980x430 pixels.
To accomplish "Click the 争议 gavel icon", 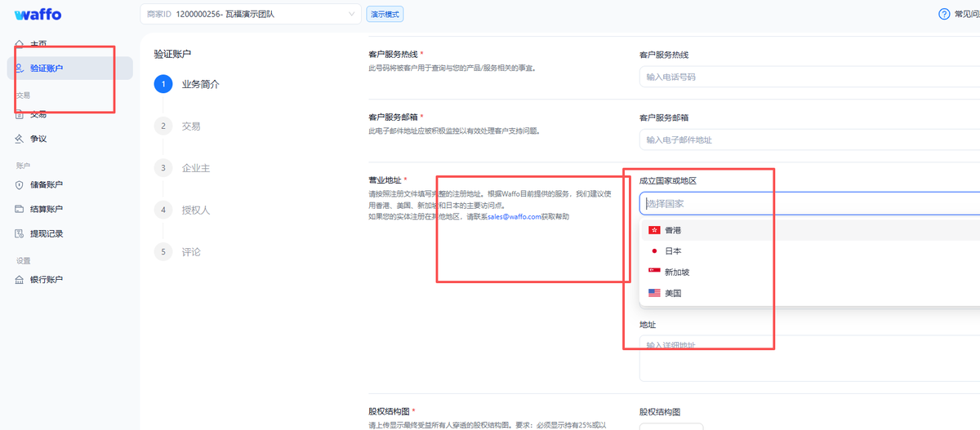I will [20, 139].
